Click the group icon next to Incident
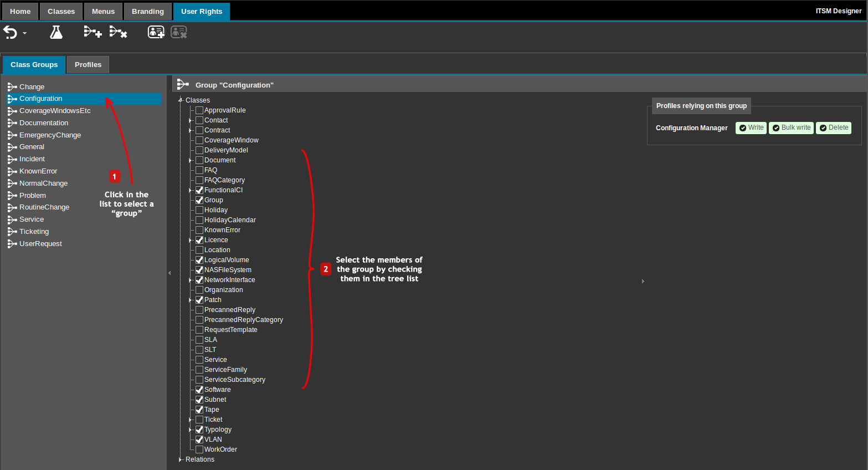868x470 pixels. (x=12, y=159)
